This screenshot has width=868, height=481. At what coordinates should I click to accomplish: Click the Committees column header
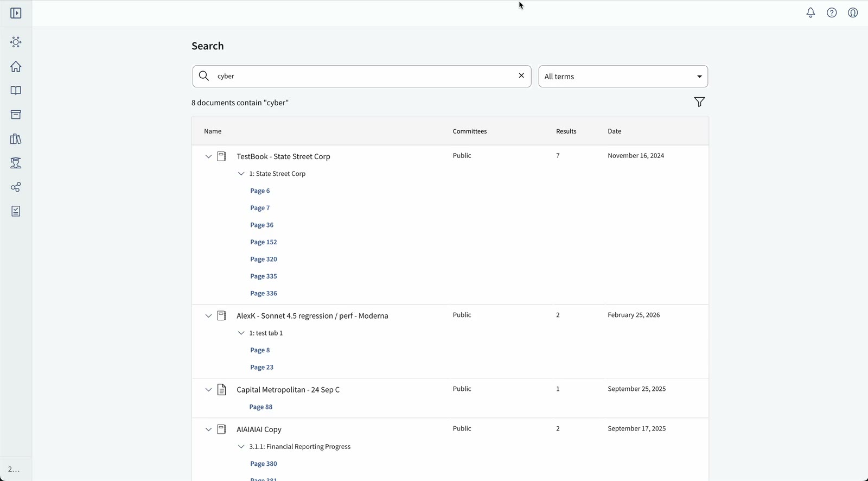pyautogui.click(x=470, y=131)
